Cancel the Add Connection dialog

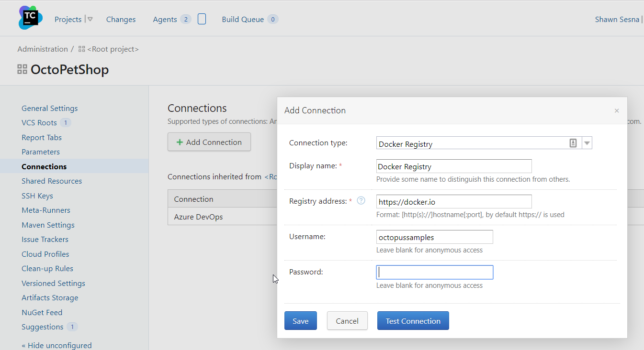click(347, 321)
